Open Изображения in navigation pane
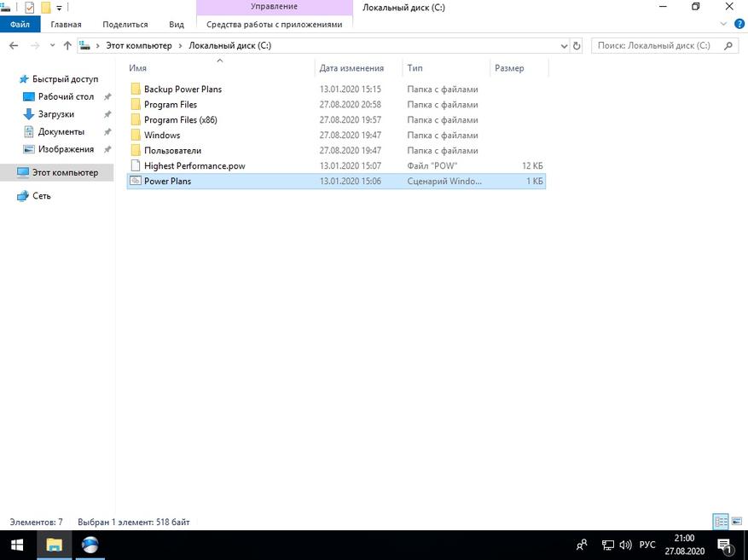 (x=66, y=149)
